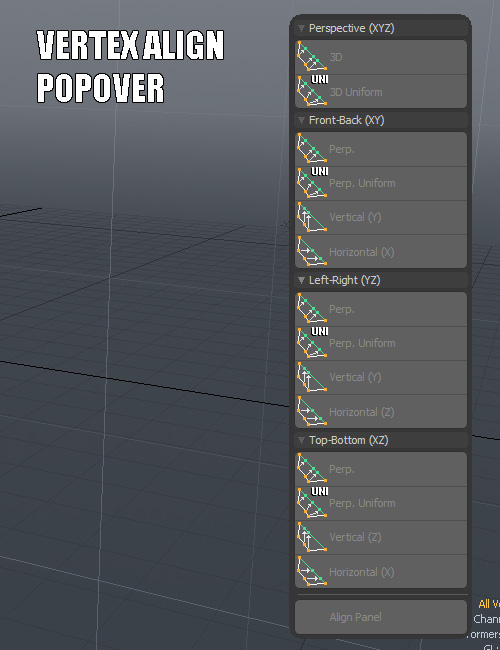
Task: Select Vertical (Y) under Left-Right
Action: (381, 377)
